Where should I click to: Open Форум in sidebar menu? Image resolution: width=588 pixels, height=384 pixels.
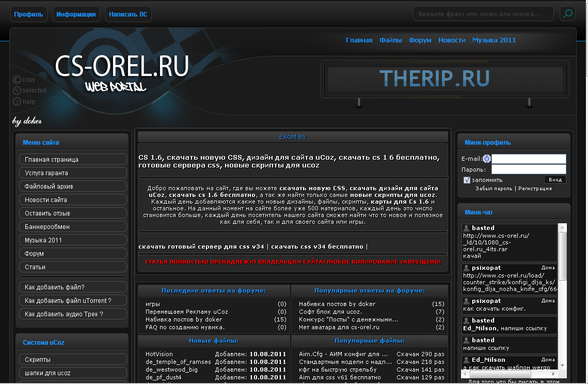[x=73, y=254]
